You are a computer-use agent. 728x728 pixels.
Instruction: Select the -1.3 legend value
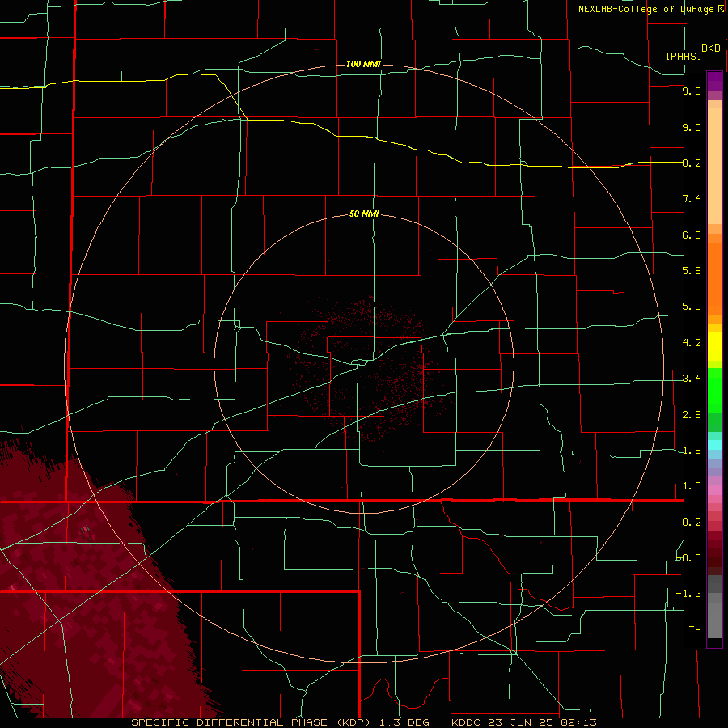click(x=688, y=594)
